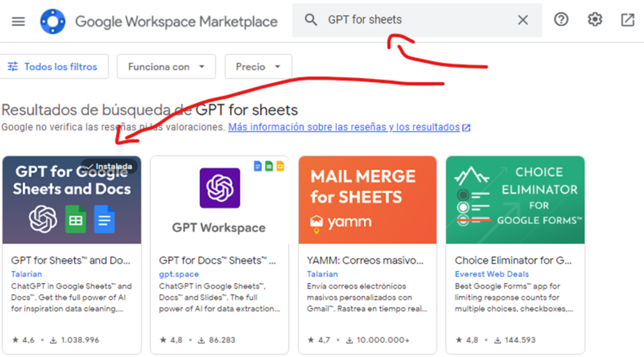Click the open-in-new-window icon
Image resolution: width=644 pixels, height=357 pixels.
(x=627, y=20)
